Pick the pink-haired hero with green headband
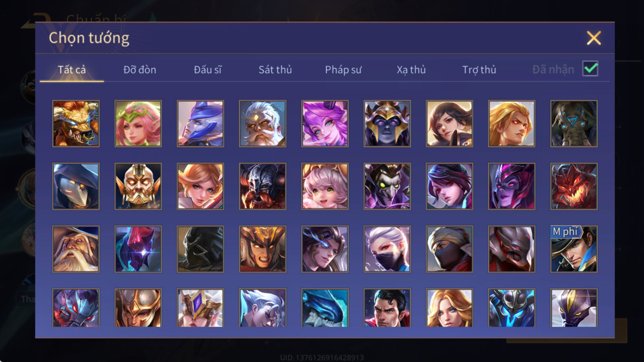 coord(138,123)
